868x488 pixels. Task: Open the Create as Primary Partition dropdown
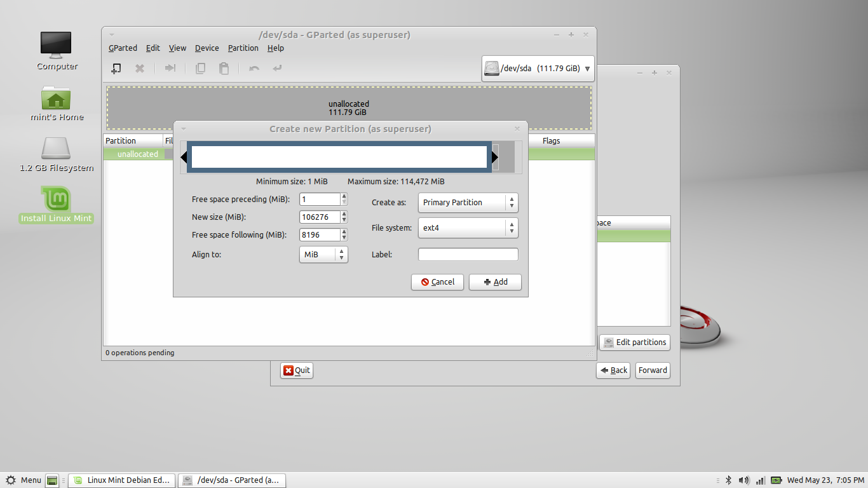[468, 203]
